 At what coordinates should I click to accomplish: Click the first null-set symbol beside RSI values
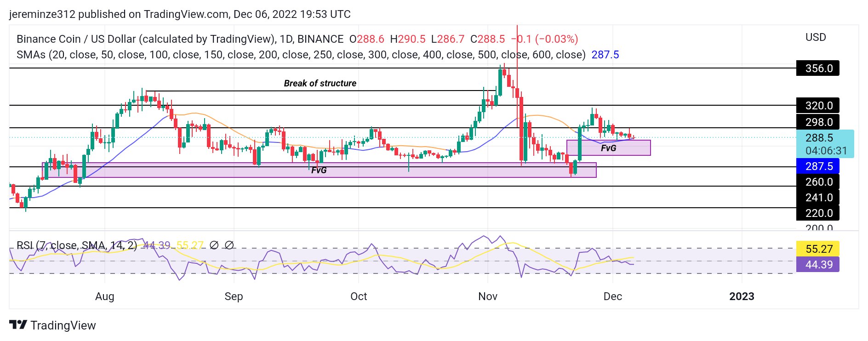click(214, 245)
